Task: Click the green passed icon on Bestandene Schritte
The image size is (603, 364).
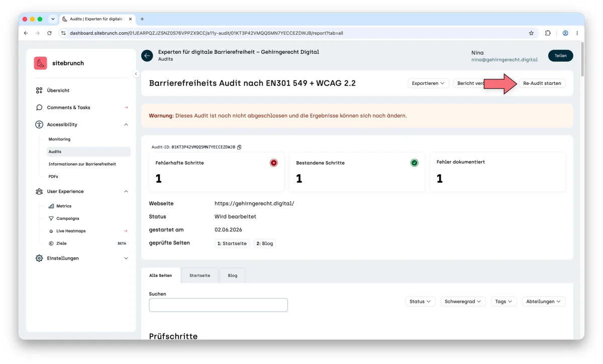Action: coord(415,163)
